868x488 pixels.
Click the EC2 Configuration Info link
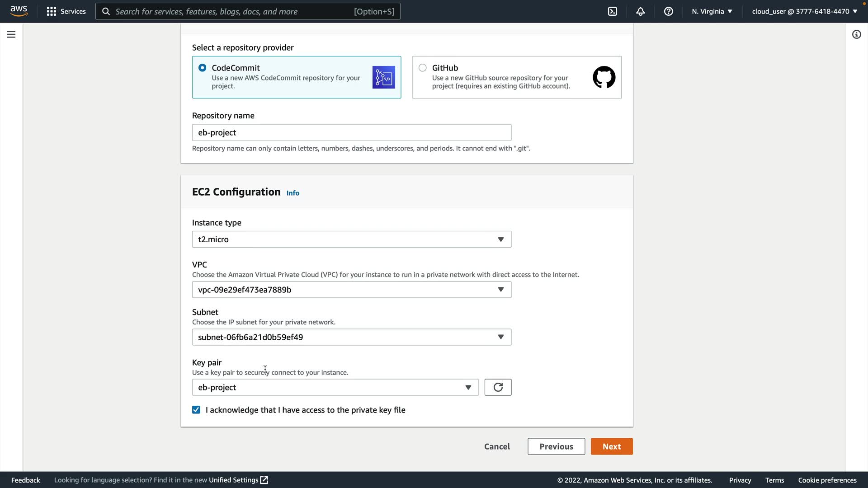[x=292, y=193]
